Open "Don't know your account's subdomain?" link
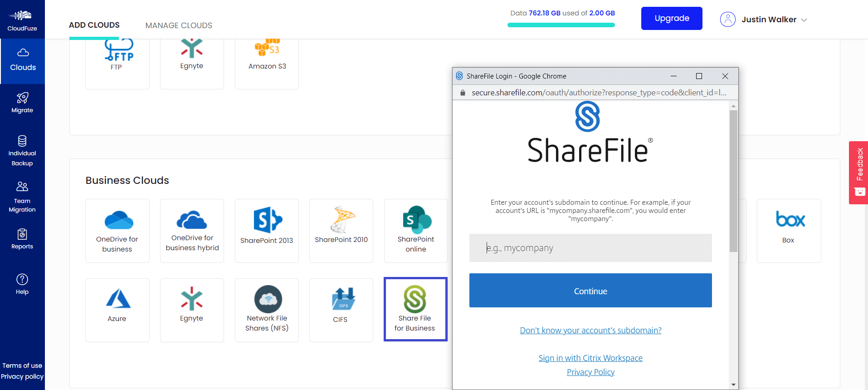 point(590,330)
